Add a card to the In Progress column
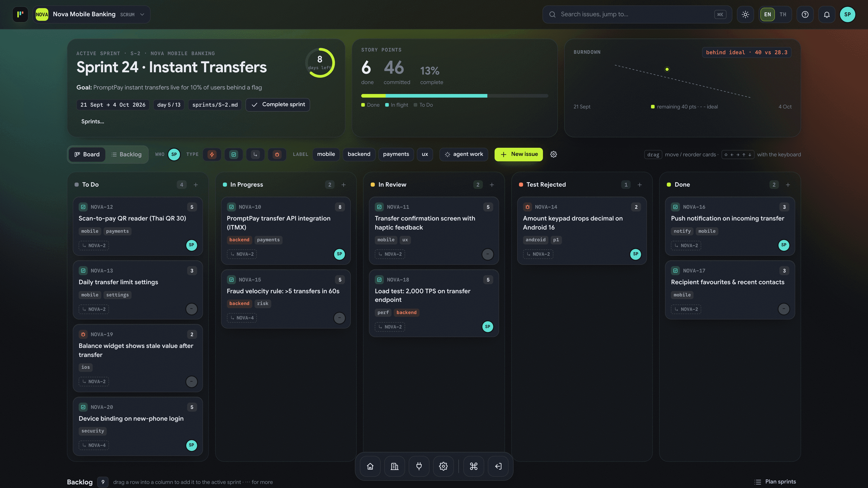Image resolution: width=868 pixels, height=488 pixels. [343, 185]
